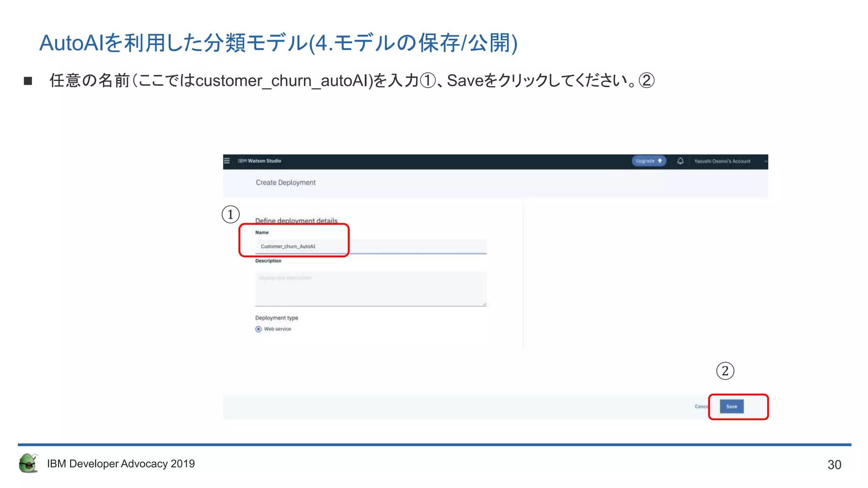Image resolution: width=868 pixels, height=488 pixels.
Task: Click the Description field label
Action: coord(268,261)
